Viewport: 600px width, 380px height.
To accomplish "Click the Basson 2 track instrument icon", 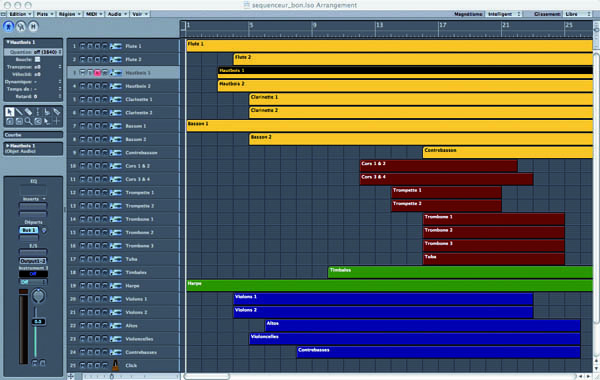I will (116, 139).
